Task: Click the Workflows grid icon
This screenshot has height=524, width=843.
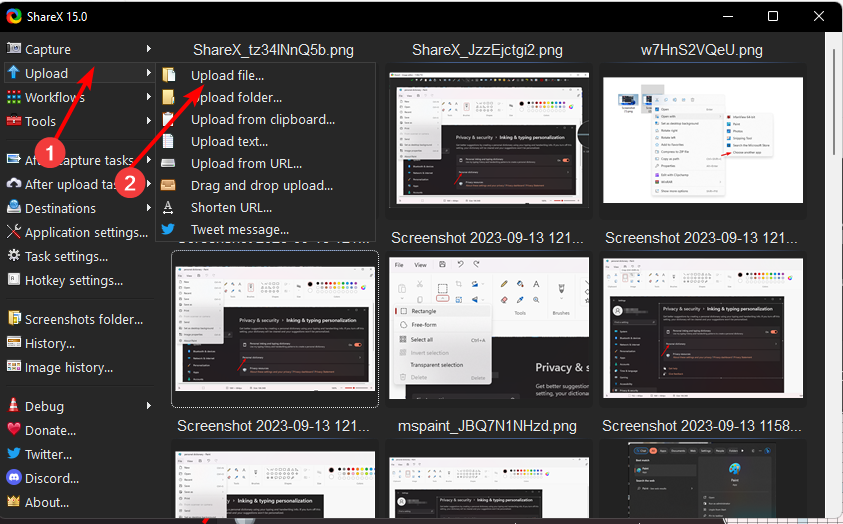Action: point(13,97)
